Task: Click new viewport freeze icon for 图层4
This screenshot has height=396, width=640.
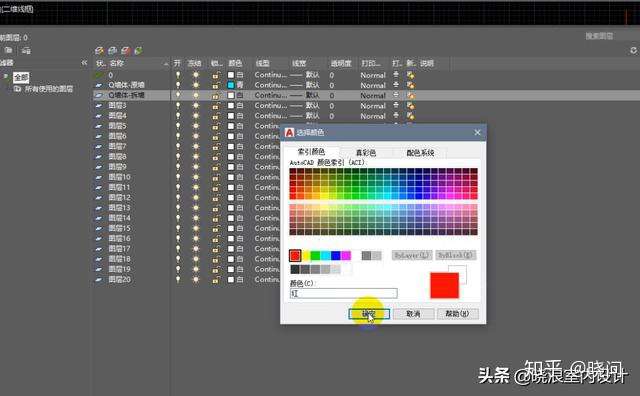Action: pos(410,116)
